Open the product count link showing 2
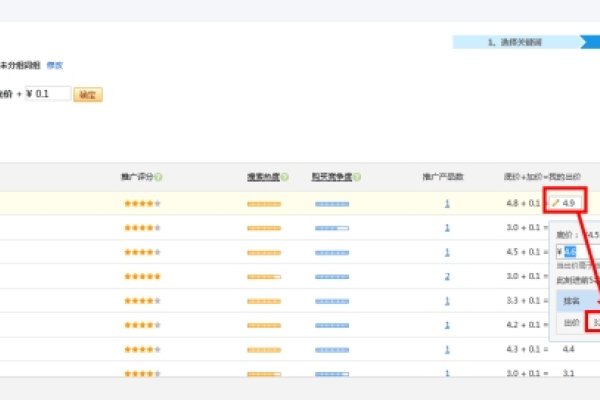 pos(447,276)
